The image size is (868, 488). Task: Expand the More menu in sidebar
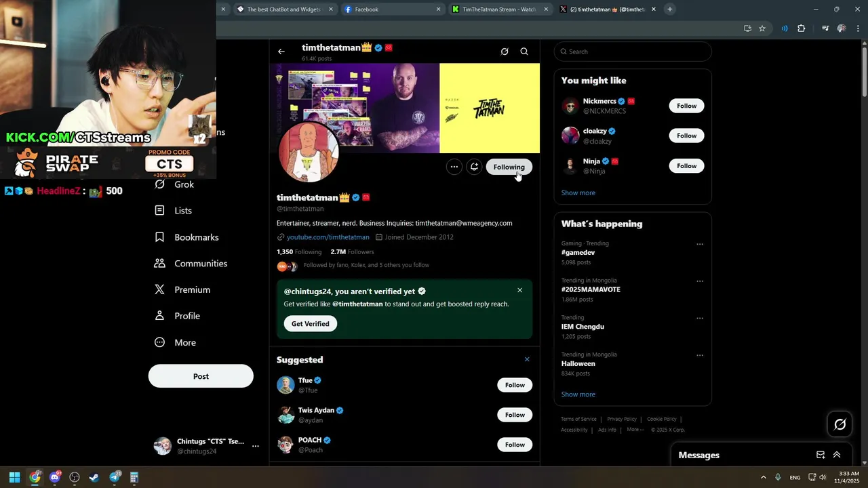click(176, 342)
